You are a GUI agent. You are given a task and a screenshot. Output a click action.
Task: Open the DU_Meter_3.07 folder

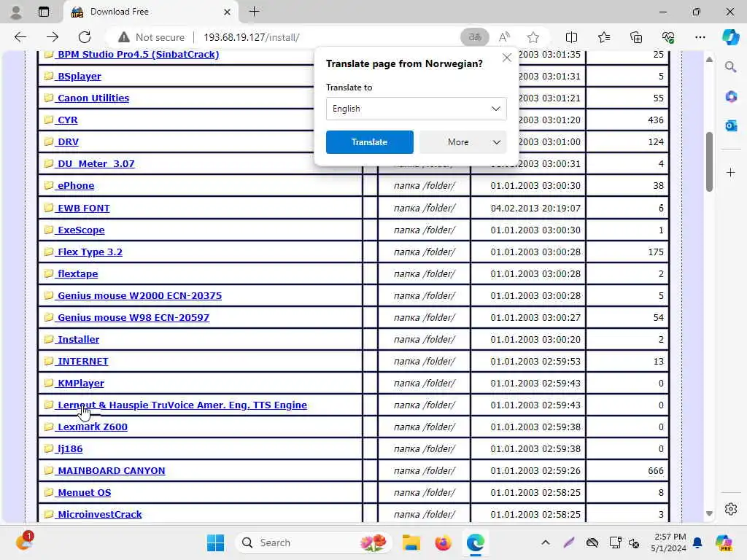point(96,164)
